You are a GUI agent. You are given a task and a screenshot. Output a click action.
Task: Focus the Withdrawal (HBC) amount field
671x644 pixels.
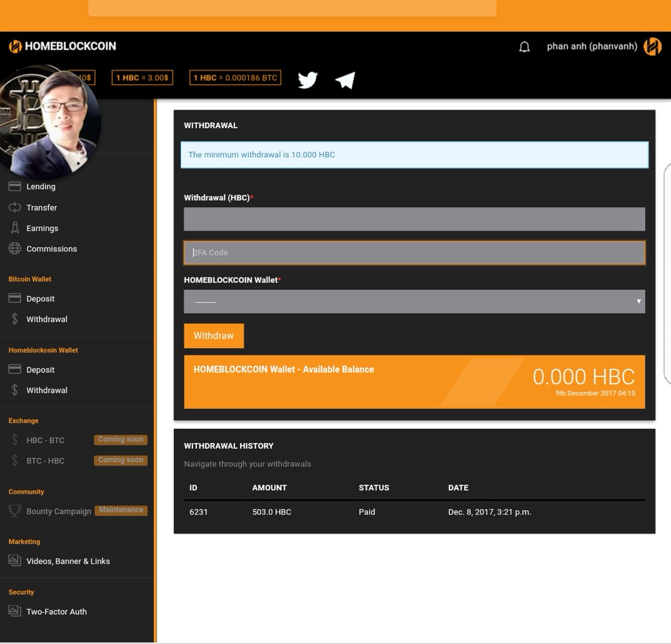[414, 219]
